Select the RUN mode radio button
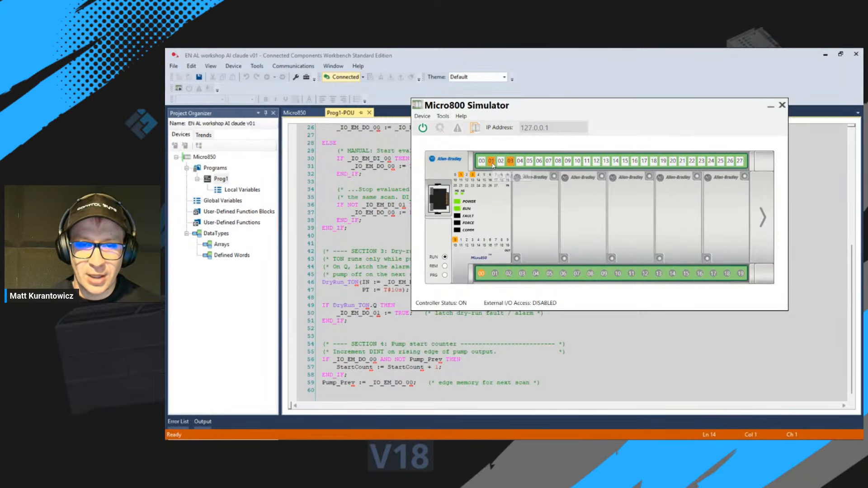The height and width of the screenshot is (488, 868). click(444, 257)
